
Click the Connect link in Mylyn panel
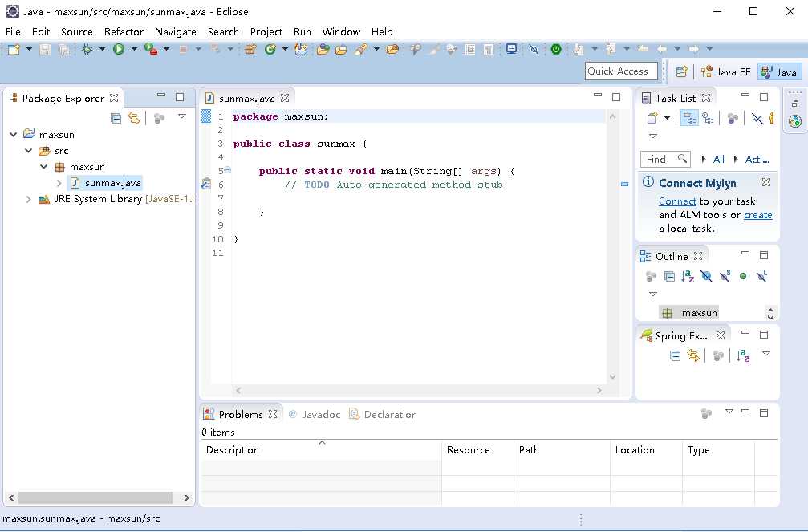click(x=677, y=201)
